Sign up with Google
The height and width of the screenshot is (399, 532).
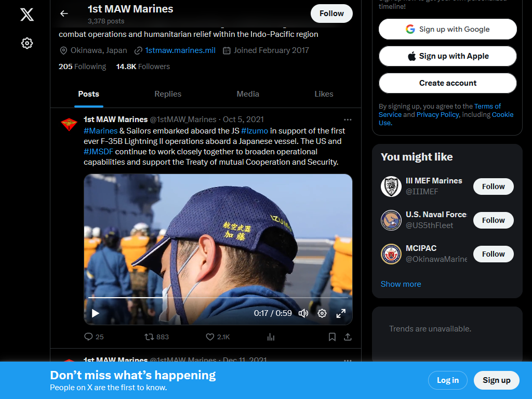click(x=447, y=29)
